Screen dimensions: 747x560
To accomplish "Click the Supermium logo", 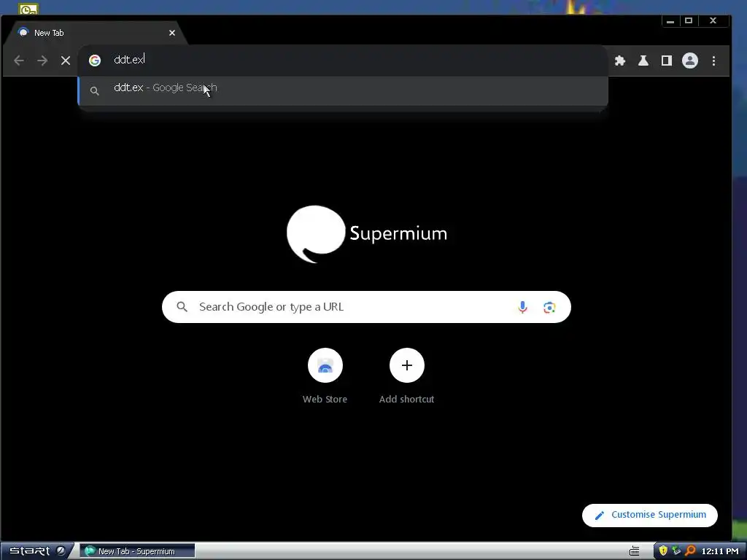I will click(366, 234).
